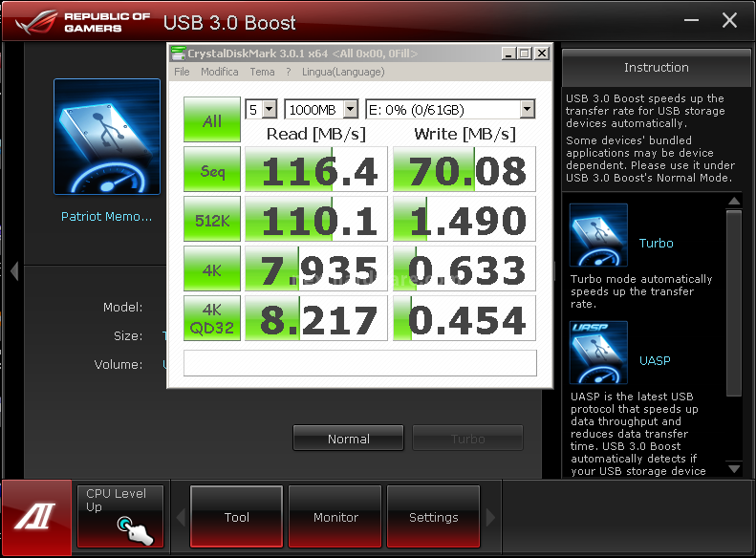This screenshot has height=558, width=756.
Task: Minimize the CrystalDiskMark window
Action: pyautogui.click(x=508, y=53)
